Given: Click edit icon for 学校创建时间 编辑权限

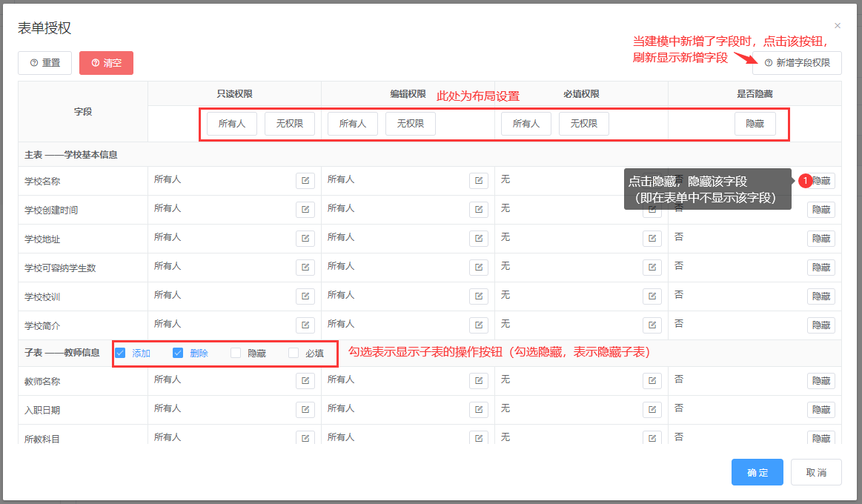Looking at the screenshot, I should coord(479,210).
